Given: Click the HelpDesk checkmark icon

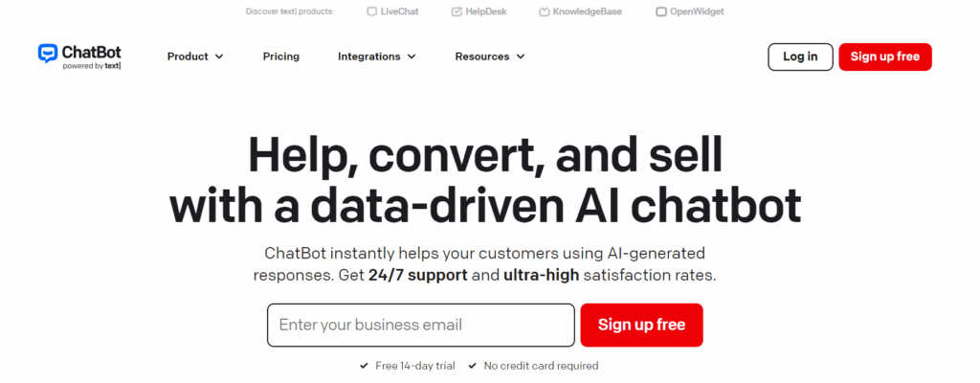Looking at the screenshot, I should coord(456,12).
